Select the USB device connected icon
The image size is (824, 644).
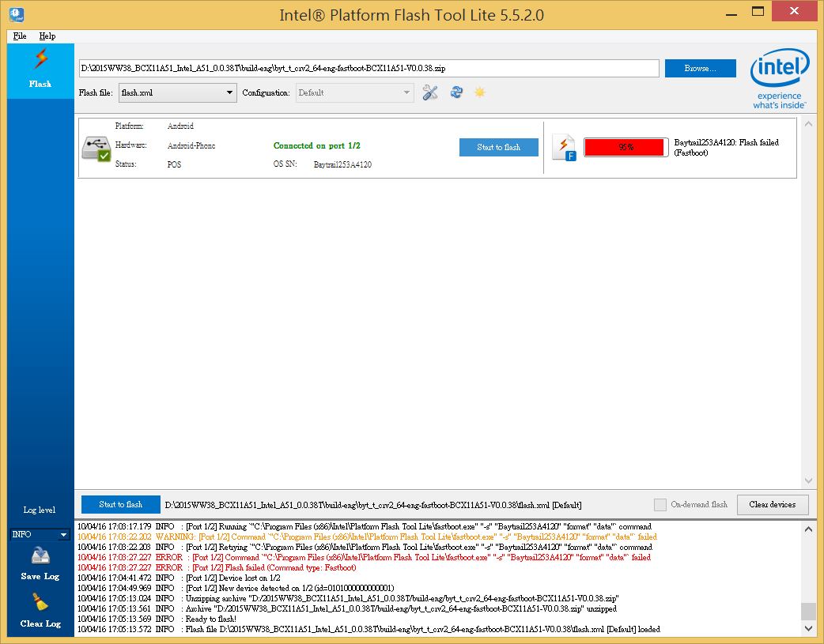(96, 148)
